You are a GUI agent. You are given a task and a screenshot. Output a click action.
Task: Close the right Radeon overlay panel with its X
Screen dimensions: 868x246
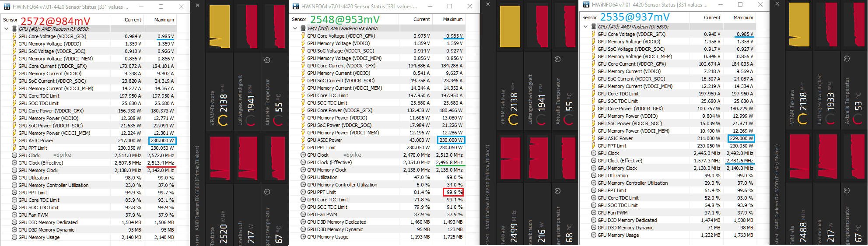pyautogui.click(x=777, y=4)
